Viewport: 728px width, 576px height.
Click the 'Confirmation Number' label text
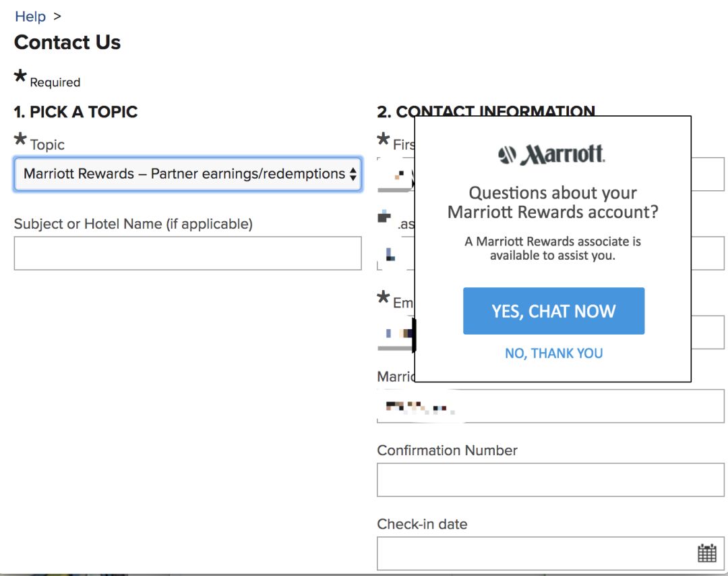447,451
